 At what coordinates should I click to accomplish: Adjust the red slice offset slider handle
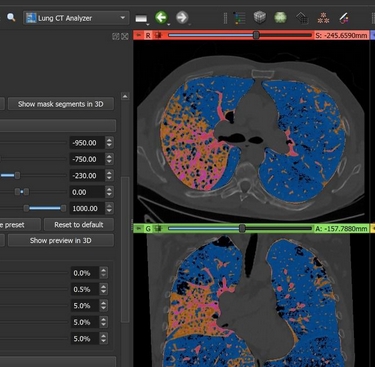pos(256,35)
